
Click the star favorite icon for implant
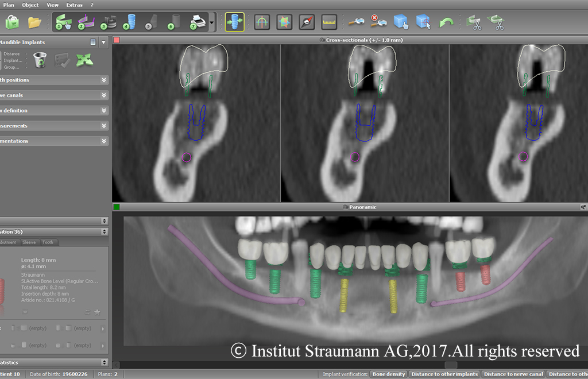pos(97,312)
